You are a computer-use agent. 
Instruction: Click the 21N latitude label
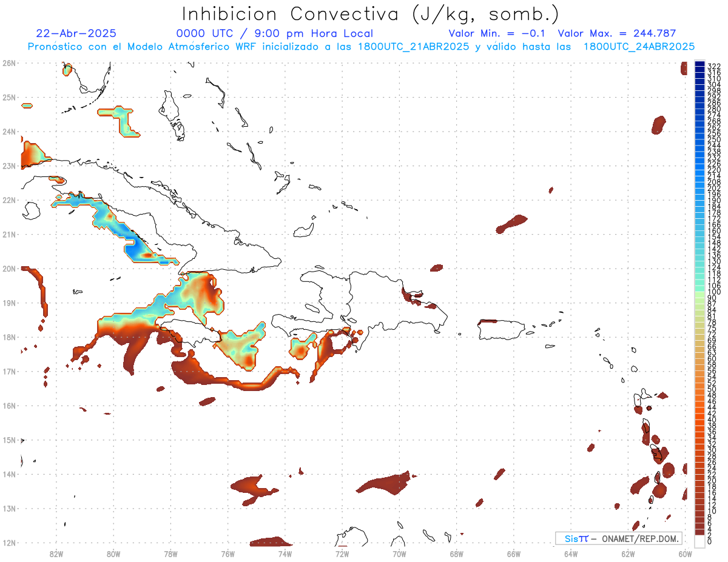[8, 234]
